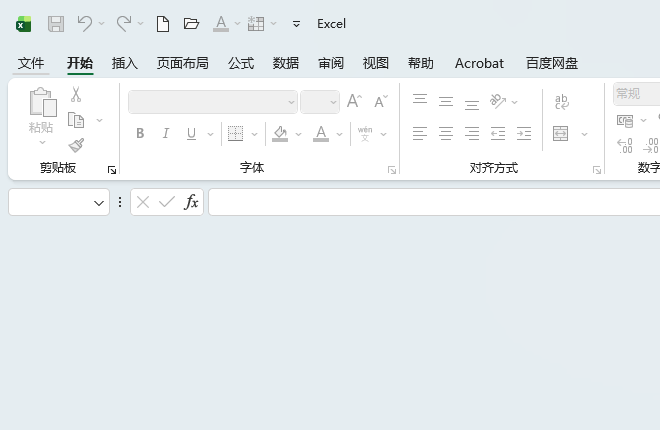Apply Fill Color bucket
This screenshot has height=430, width=660.
pos(280,134)
